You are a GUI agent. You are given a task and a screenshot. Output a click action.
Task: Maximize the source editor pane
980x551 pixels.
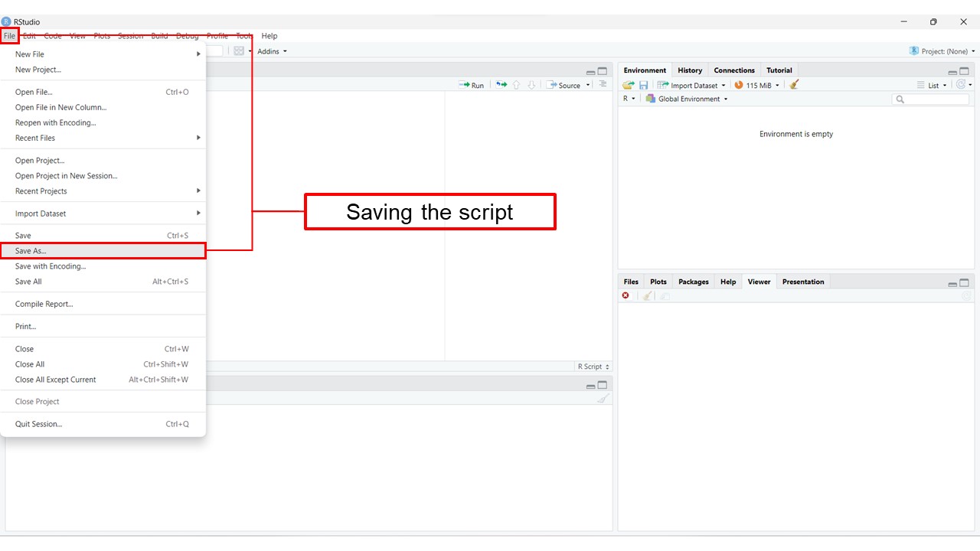(603, 71)
